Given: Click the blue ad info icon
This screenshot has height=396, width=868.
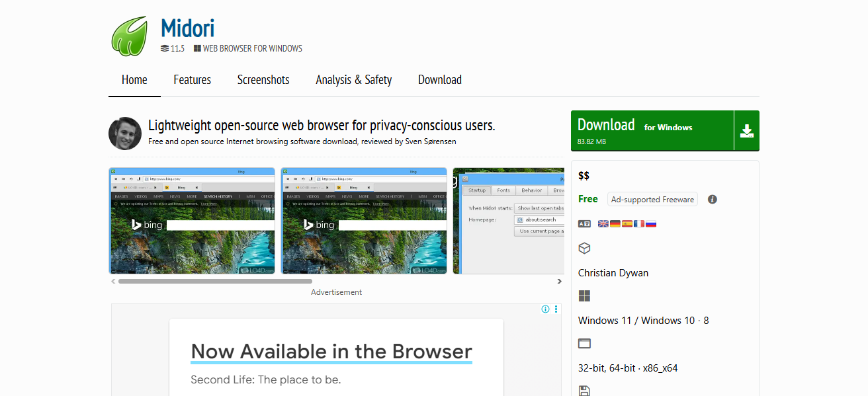Looking at the screenshot, I should (545, 309).
